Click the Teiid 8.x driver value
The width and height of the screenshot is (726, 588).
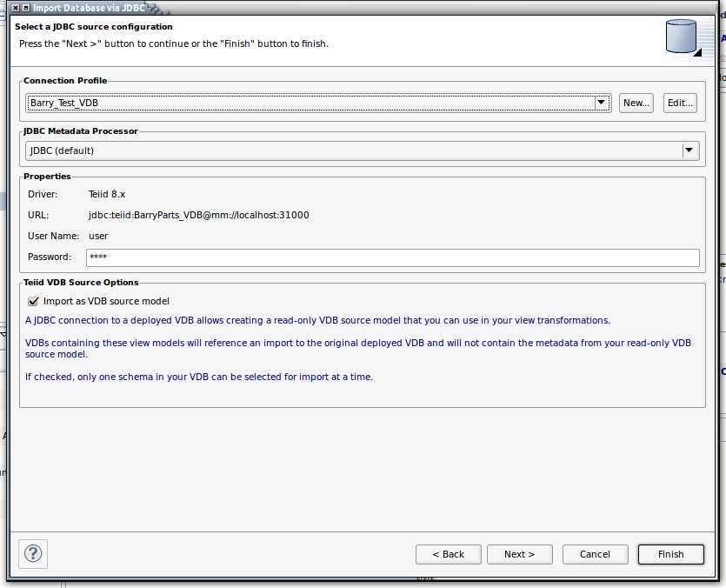pyautogui.click(x=107, y=194)
